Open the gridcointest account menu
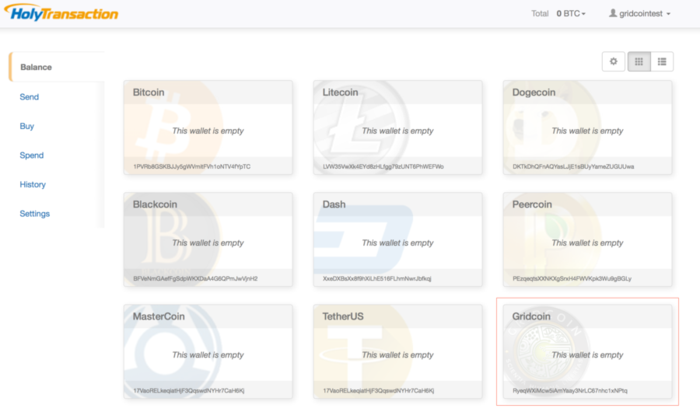 pos(640,14)
